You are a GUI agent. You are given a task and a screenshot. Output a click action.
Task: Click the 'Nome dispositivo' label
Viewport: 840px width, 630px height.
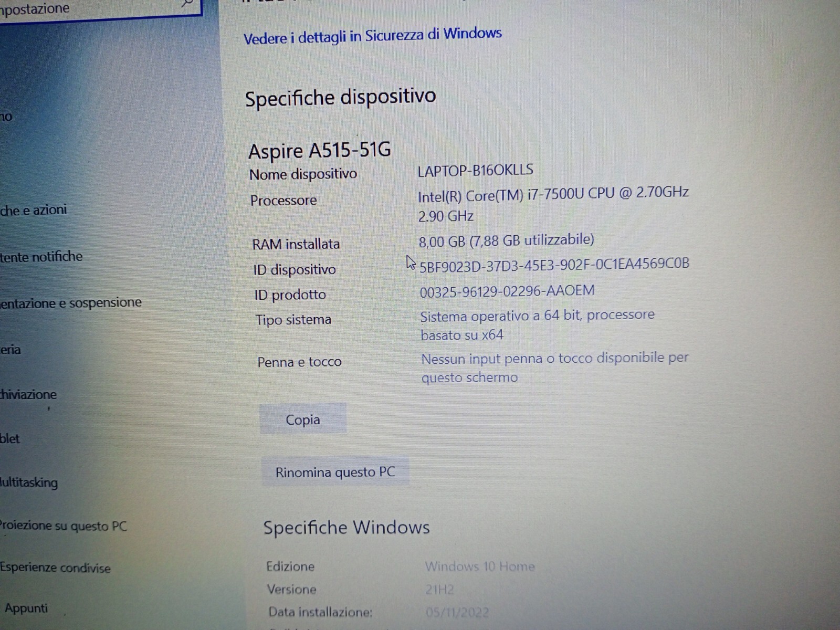303,174
